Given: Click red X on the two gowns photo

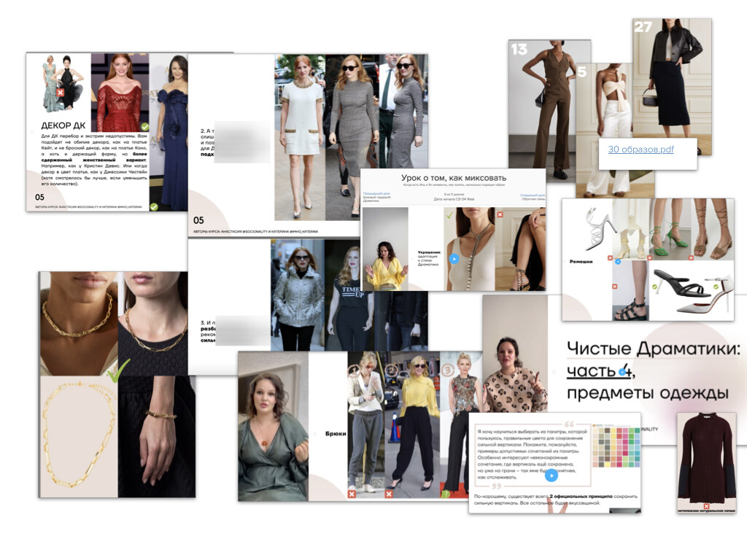Looking at the screenshot, I should coord(61,93).
